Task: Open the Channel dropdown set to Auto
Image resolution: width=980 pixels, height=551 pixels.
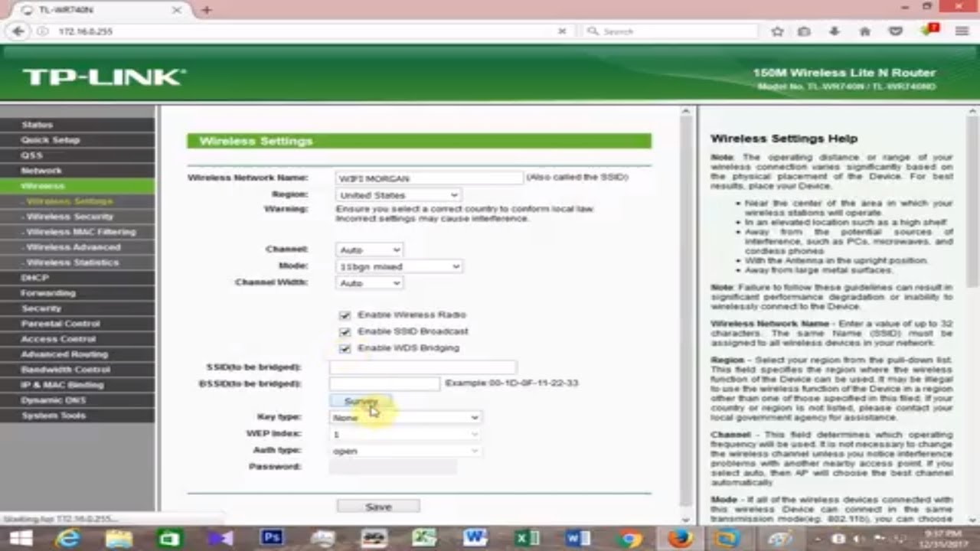Action: (369, 250)
